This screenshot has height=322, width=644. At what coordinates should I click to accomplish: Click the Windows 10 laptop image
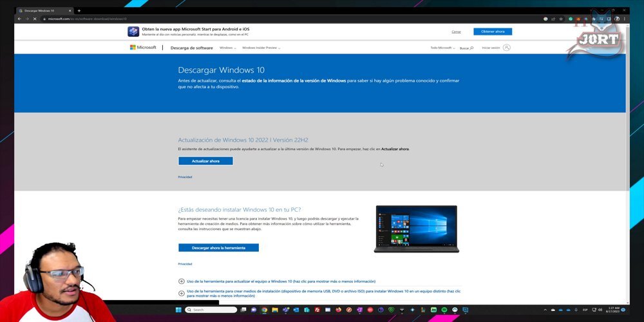[x=417, y=229]
